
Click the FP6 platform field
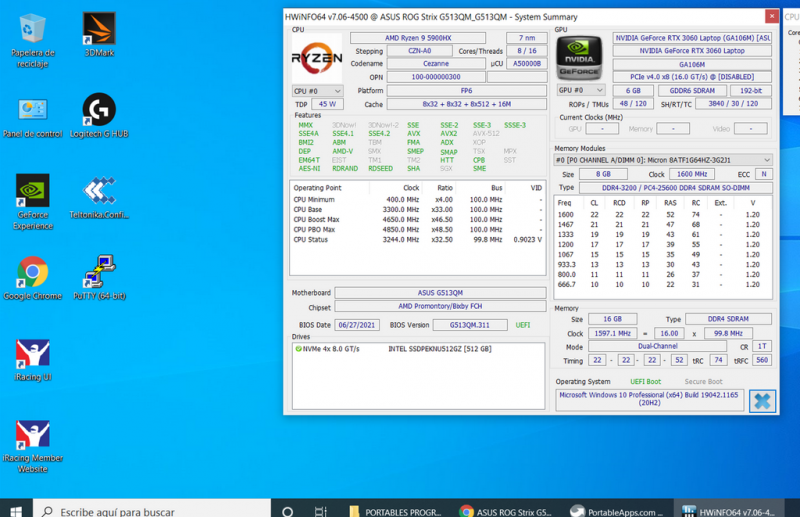[466, 91]
